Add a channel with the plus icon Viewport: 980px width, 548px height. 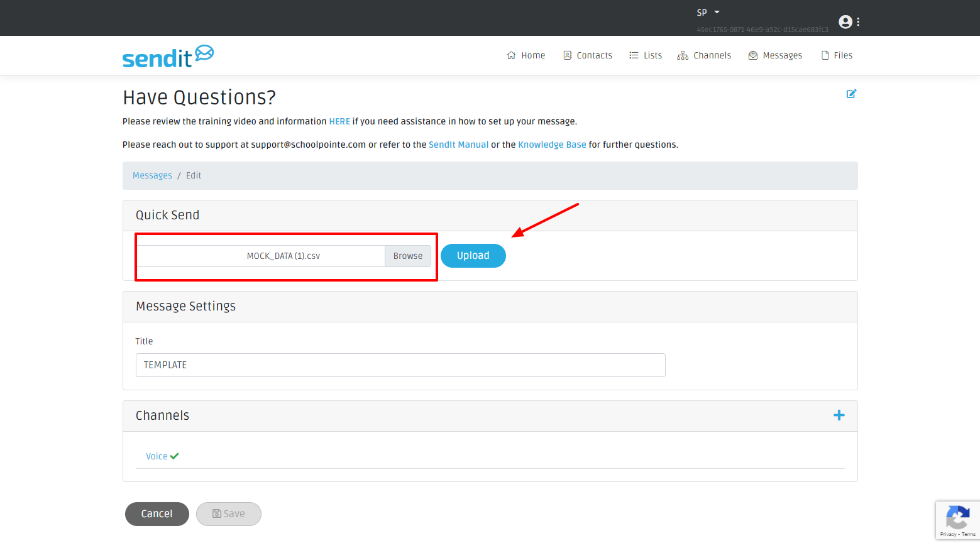pos(839,415)
